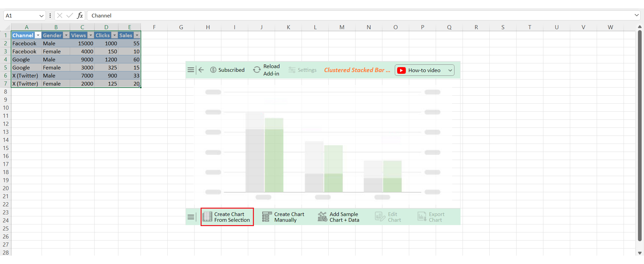Open the Channel column filter dropdown
Image resolution: width=644 pixels, height=264 pixels.
(38, 35)
